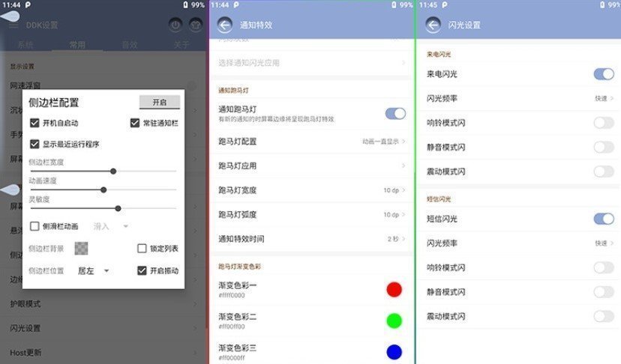Click the 动画速度 slider handle
Screen dimensions: 621x364
click(103, 190)
